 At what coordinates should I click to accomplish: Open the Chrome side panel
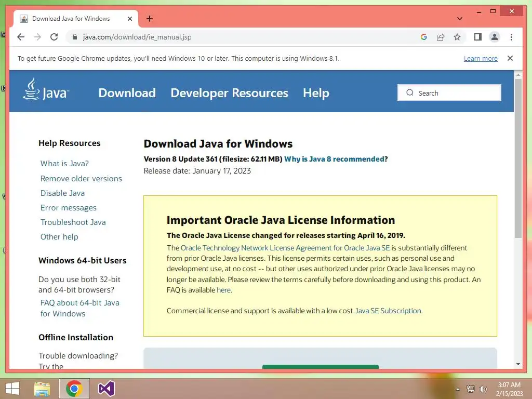tap(478, 37)
